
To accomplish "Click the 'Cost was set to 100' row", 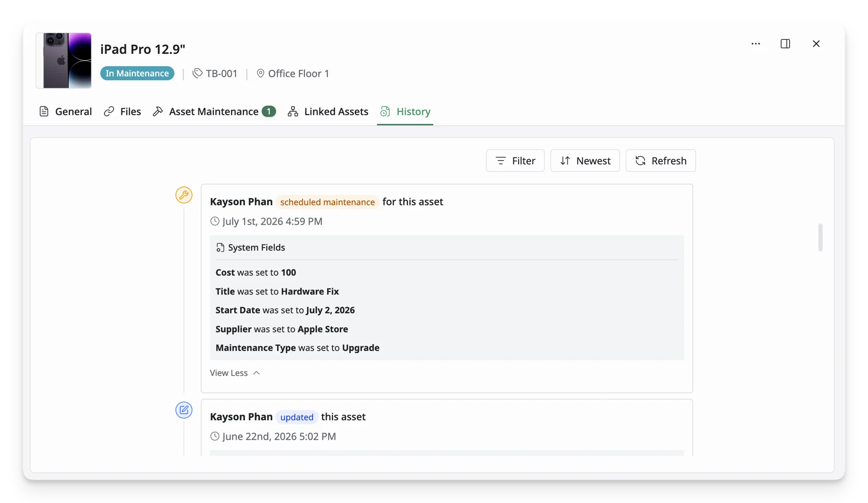I will tap(256, 272).
